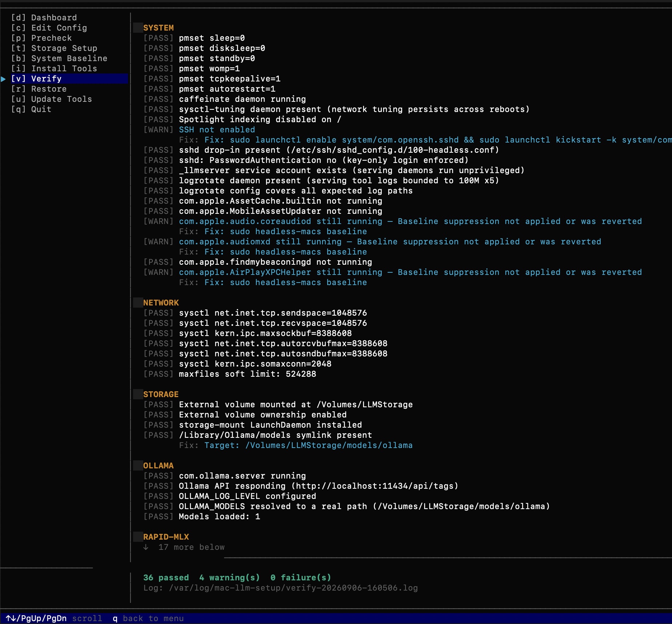
Task: Click the 'tcp.recvspace=1048576' line
Action: (255, 323)
